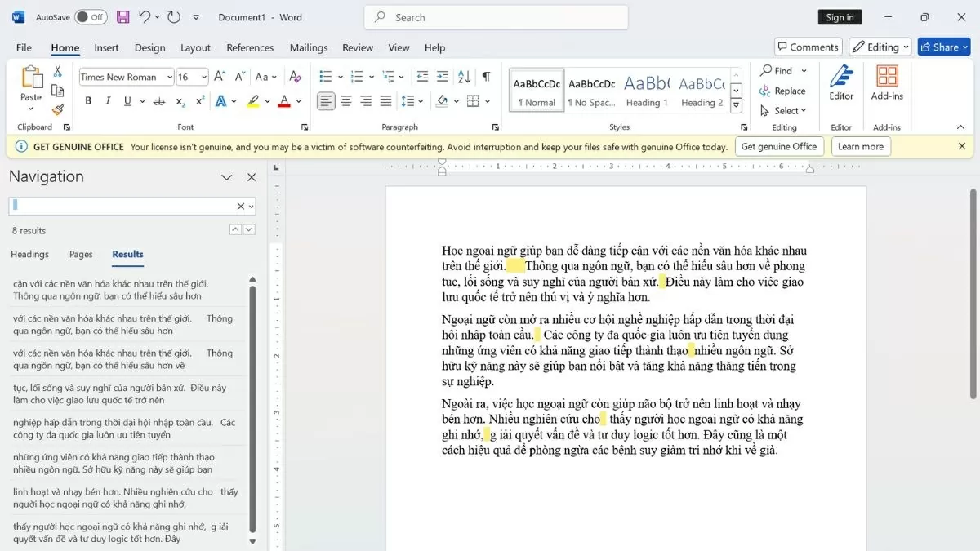Click the Clear All Formatting icon

point(296,77)
